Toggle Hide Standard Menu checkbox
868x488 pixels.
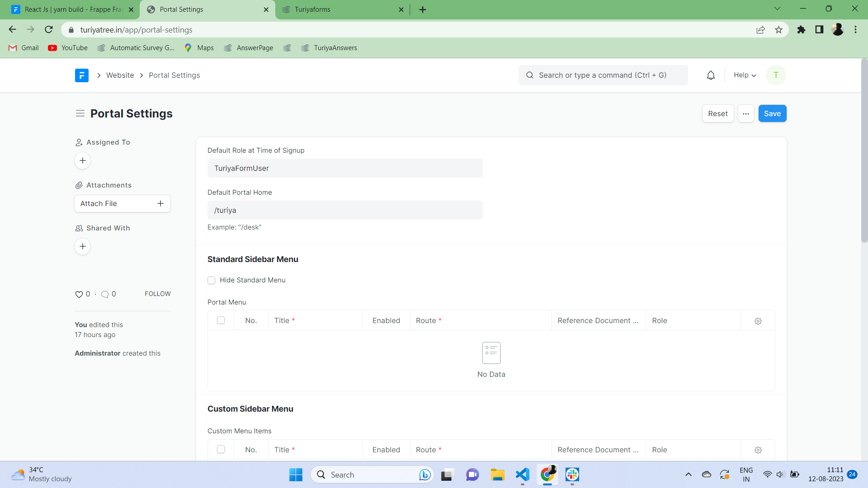point(211,281)
